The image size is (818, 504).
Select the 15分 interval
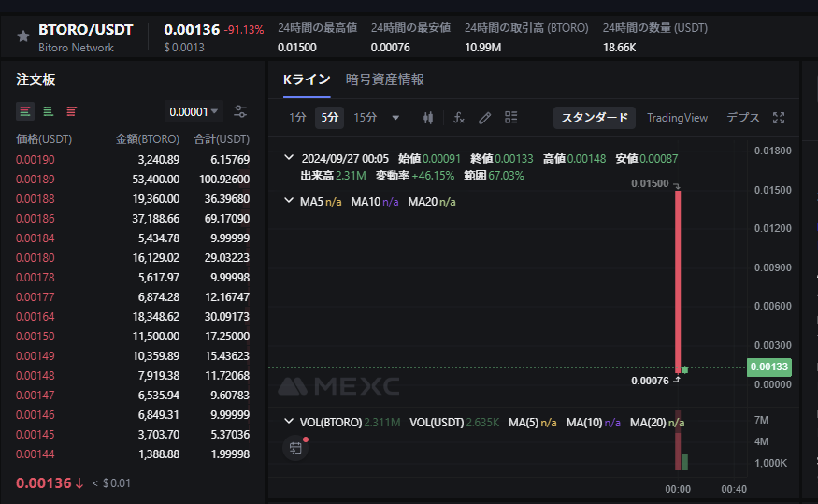tap(365, 118)
